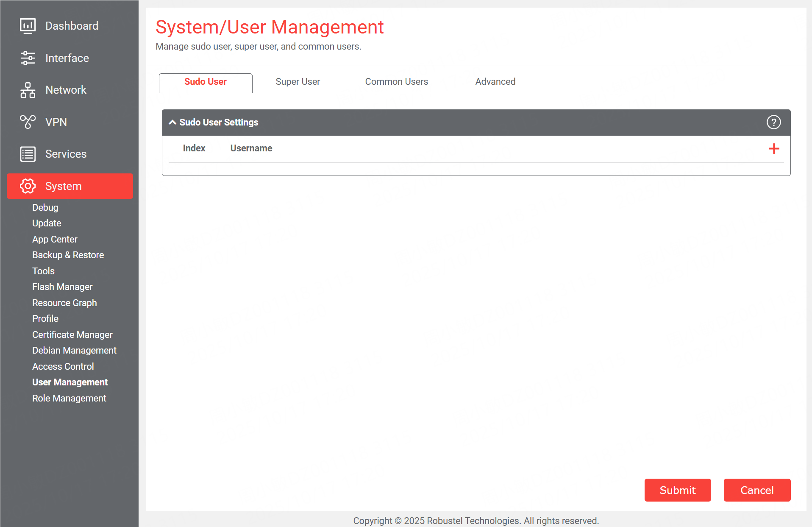This screenshot has width=812, height=527.
Task: Open the Common Users tab
Action: coord(396,82)
